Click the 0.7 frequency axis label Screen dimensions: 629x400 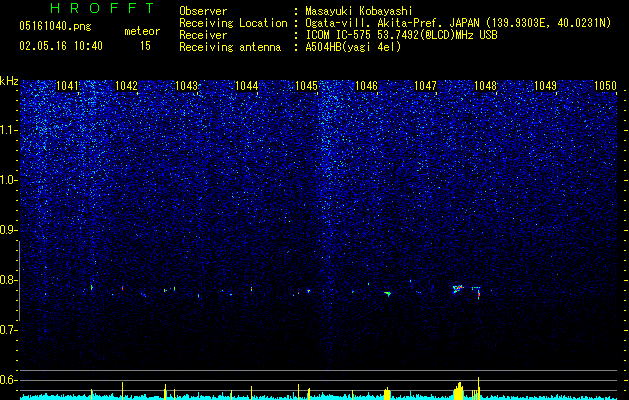pos(8,330)
